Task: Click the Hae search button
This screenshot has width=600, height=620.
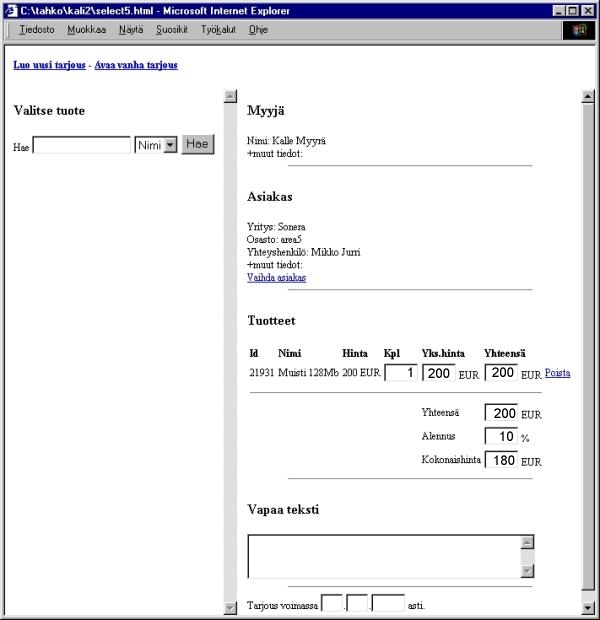Action: pyautogui.click(x=198, y=144)
